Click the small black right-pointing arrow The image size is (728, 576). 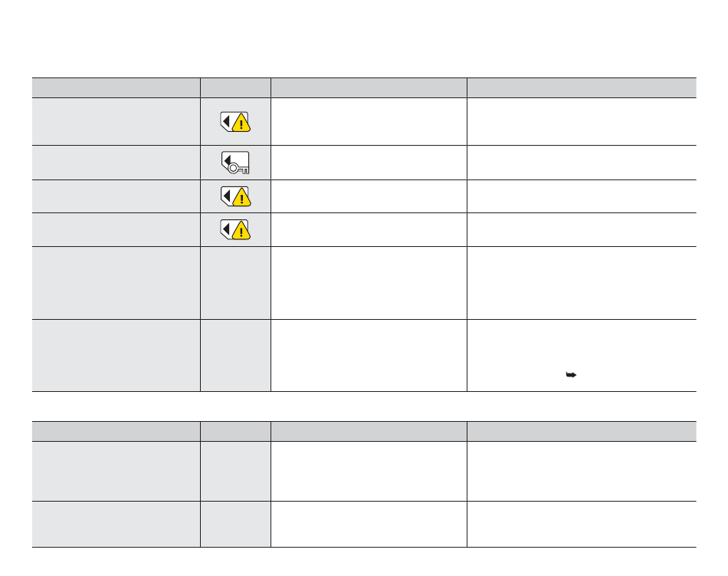click(571, 375)
